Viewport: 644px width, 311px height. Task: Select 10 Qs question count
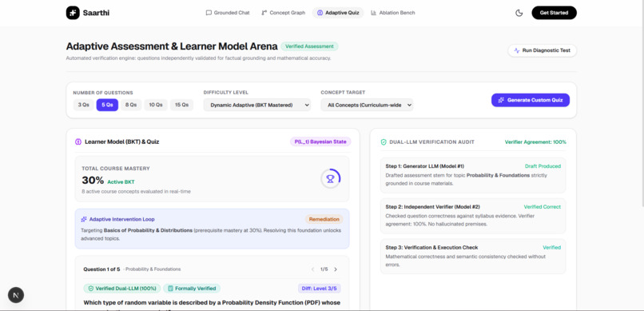[x=156, y=105]
